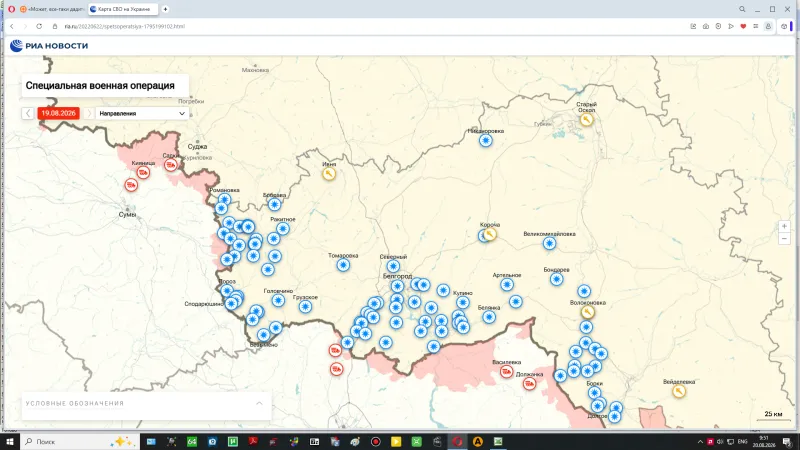Click the blue marker at Северный
This screenshot has height=450, width=800.
393,266
